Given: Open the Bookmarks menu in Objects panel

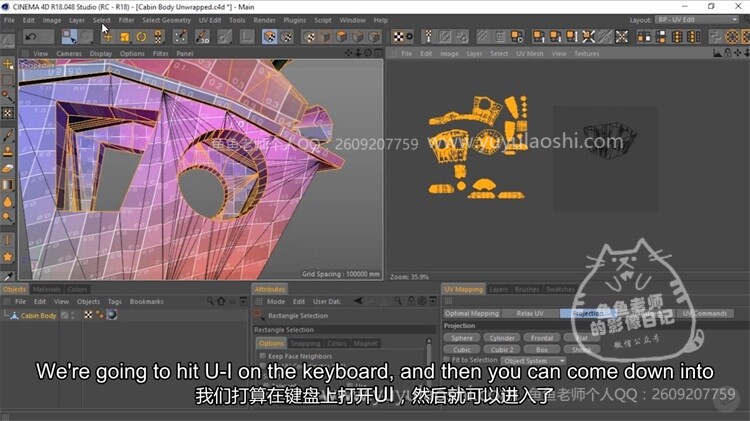Looking at the screenshot, I should click(147, 301).
